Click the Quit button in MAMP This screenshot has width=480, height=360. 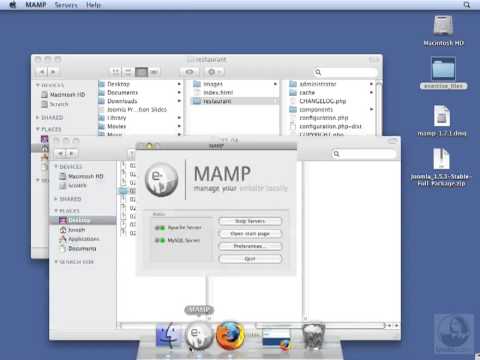250,259
